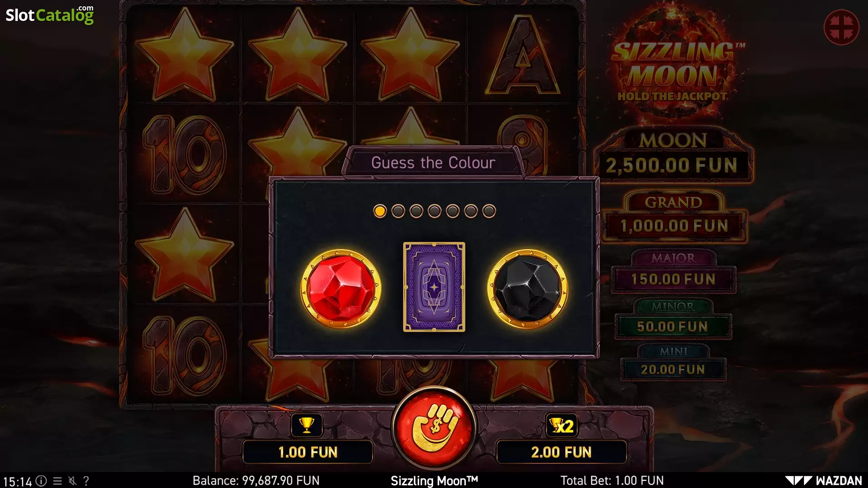Open the info icon beside the clock
Screen dimensions: 868x488
pos(41,481)
